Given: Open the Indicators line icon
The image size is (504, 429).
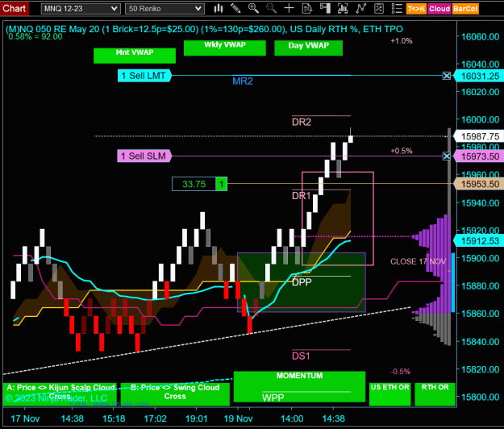Looking at the screenshot, I should tap(361, 9).
